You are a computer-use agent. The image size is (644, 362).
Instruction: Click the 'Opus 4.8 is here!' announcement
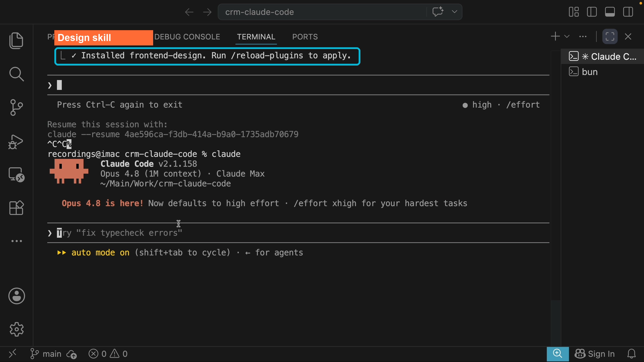click(x=102, y=203)
